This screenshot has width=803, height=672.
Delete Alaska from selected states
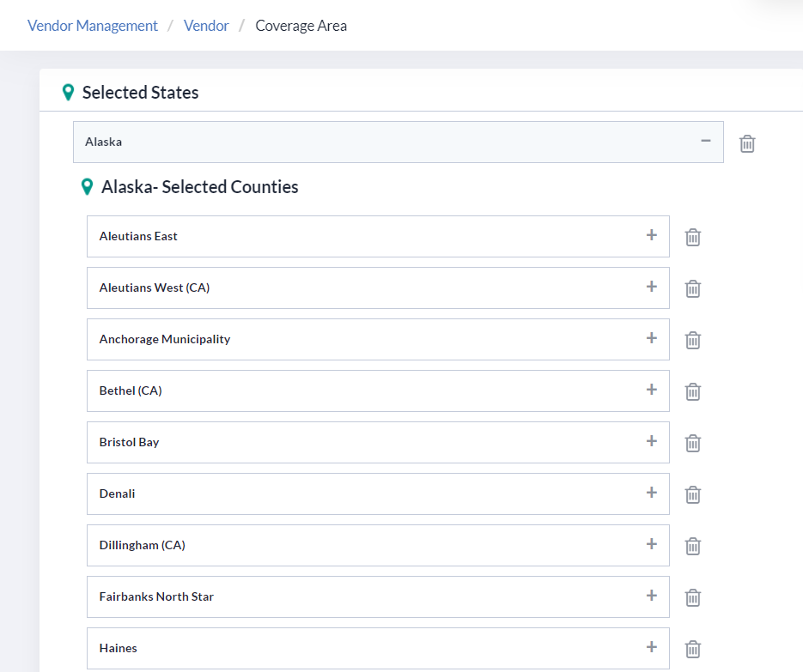(x=746, y=143)
